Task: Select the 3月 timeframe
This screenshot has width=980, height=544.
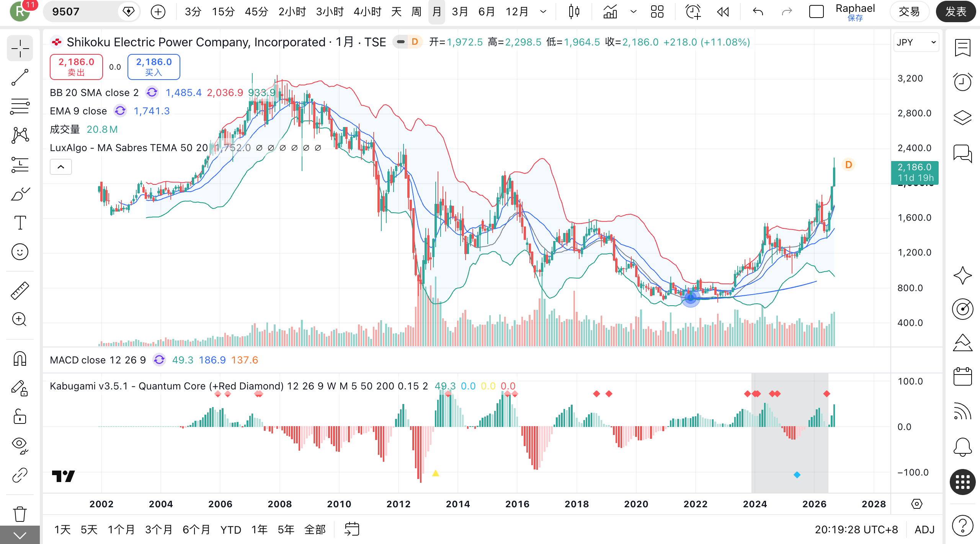Action: click(460, 12)
